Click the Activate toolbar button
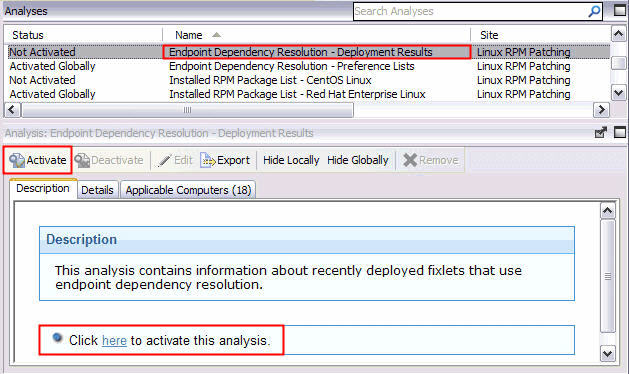The image size is (629, 374). pos(38,160)
